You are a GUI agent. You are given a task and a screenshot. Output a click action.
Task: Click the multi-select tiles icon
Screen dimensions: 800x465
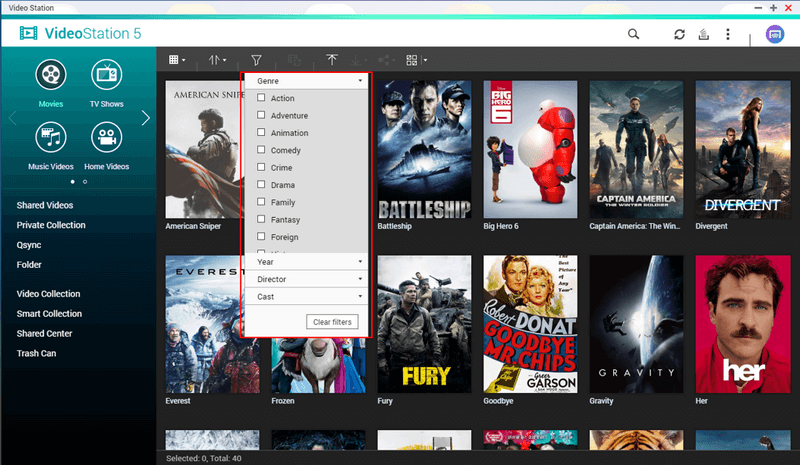(x=411, y=60)
